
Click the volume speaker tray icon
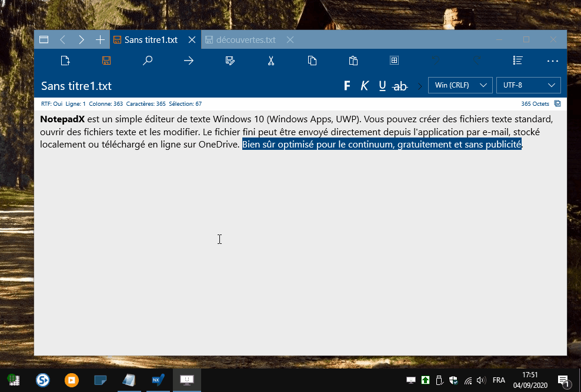tap(481, 380)
